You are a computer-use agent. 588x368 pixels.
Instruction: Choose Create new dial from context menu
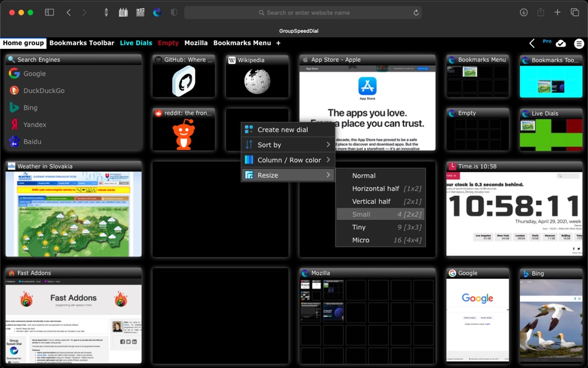[288, 129]
